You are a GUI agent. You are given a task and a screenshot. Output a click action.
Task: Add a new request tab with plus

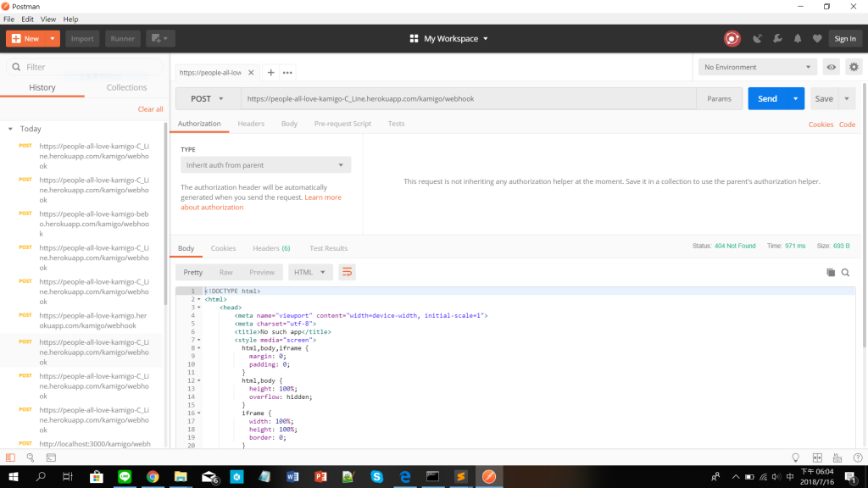[x=270, y=73]
